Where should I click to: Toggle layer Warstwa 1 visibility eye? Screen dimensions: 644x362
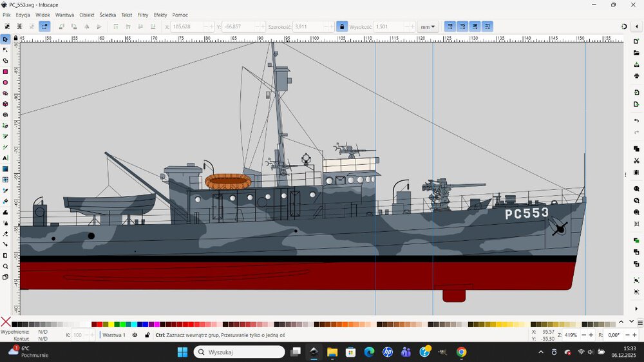click(135, 335)
